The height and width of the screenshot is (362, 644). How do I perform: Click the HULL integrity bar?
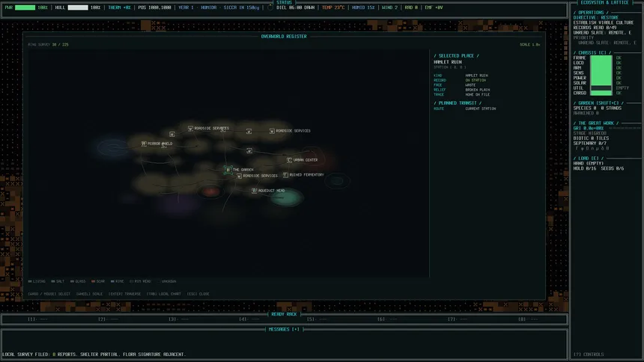[78, 7]
